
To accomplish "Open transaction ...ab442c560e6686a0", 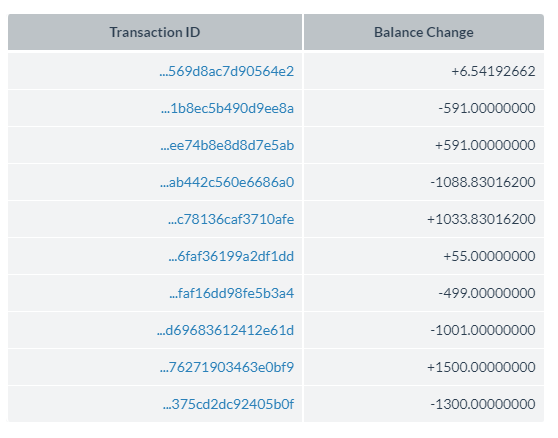I will (227, 182).
